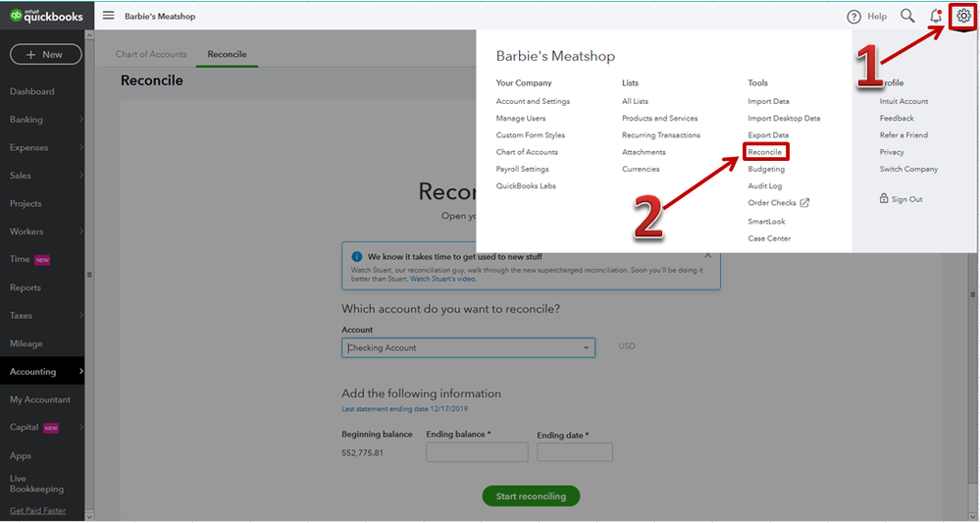Select Import Data tool
The width and height of the screenshot is (980, 523).
coord(768,101)
